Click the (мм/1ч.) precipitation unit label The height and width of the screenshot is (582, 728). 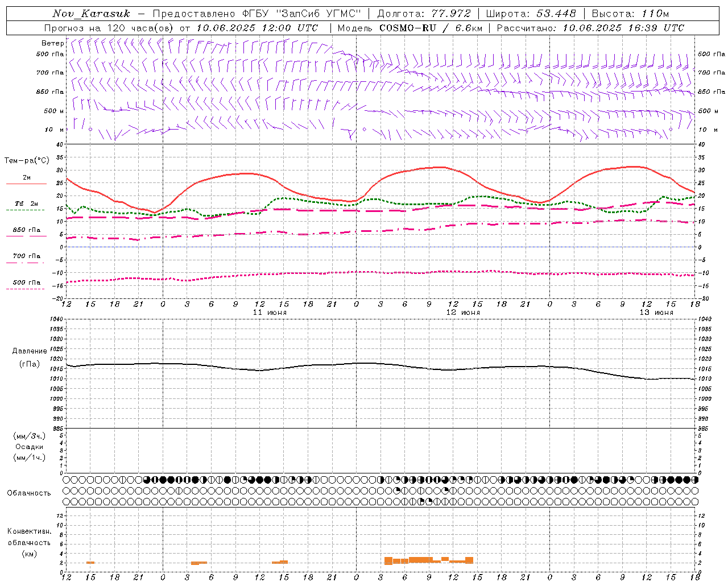30,458
